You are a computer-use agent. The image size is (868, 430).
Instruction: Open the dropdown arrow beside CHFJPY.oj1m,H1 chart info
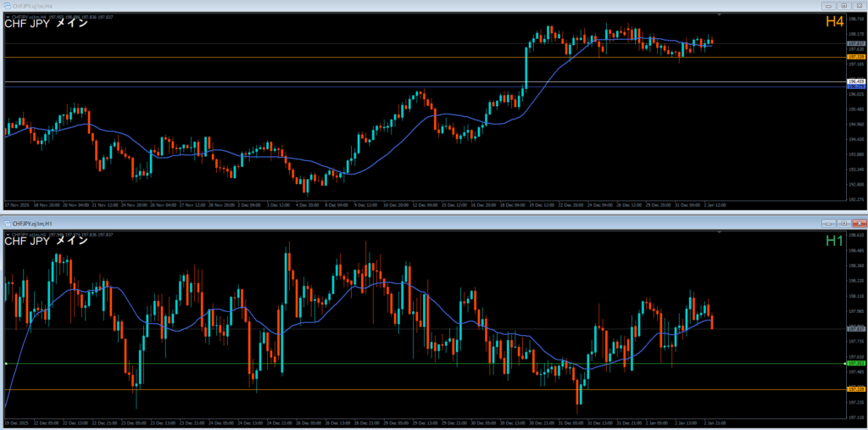click(x=8, y=234)
